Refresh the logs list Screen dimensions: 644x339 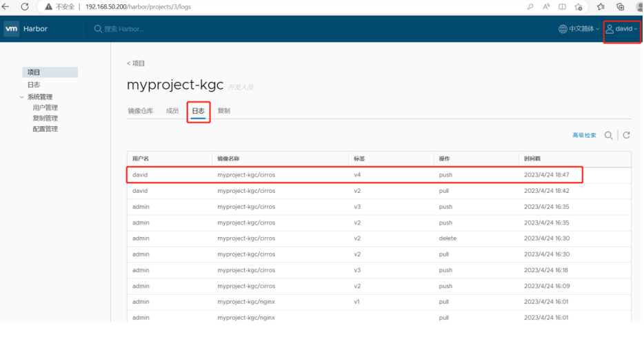626,136
